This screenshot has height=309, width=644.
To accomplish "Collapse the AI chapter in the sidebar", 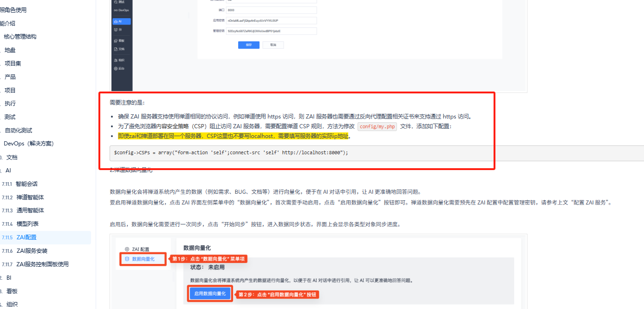I will pos(8,171).
